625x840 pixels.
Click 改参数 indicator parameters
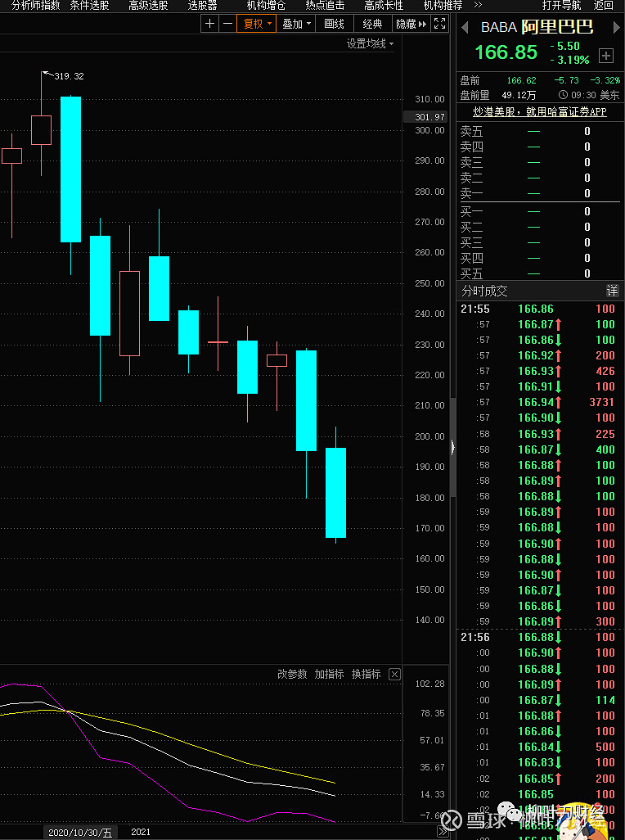292,674
